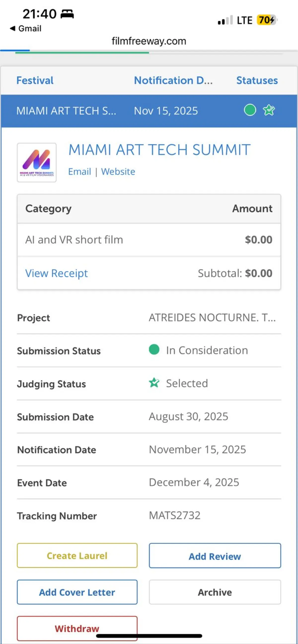The image size is (298, 644).
Task: Tap the green status circle in blue row
Action: point(250,110)
